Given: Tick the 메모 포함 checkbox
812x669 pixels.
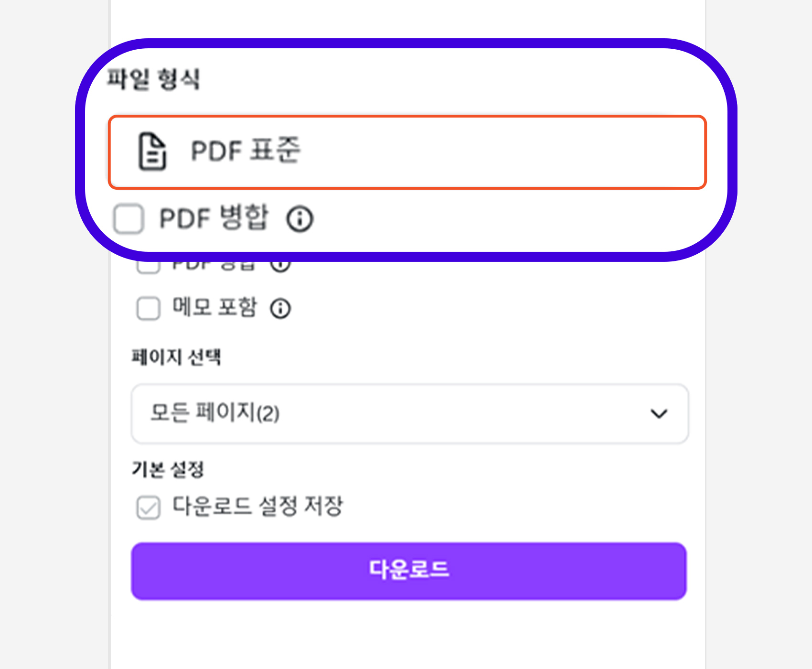Looking at the screenshot, I should (x=148, y=308).
